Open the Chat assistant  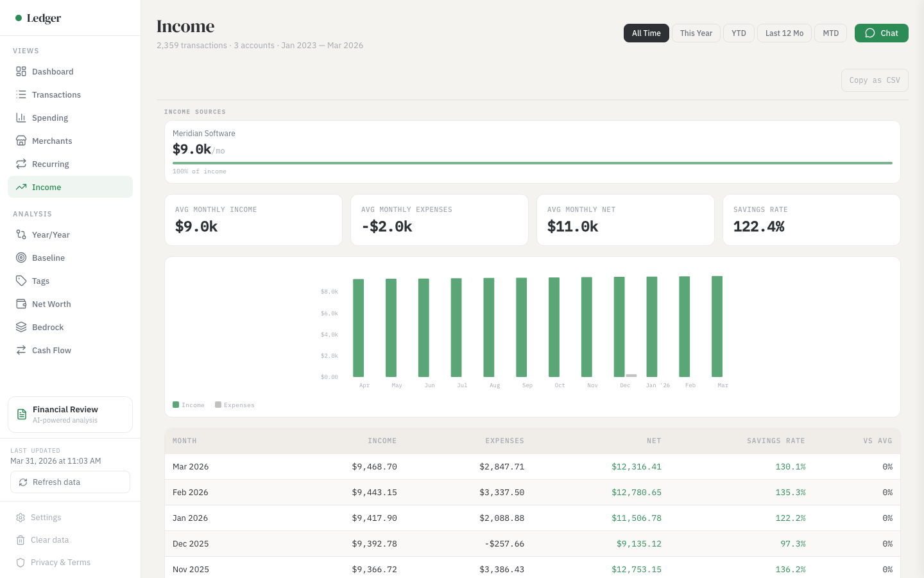[x=881, y=33]
